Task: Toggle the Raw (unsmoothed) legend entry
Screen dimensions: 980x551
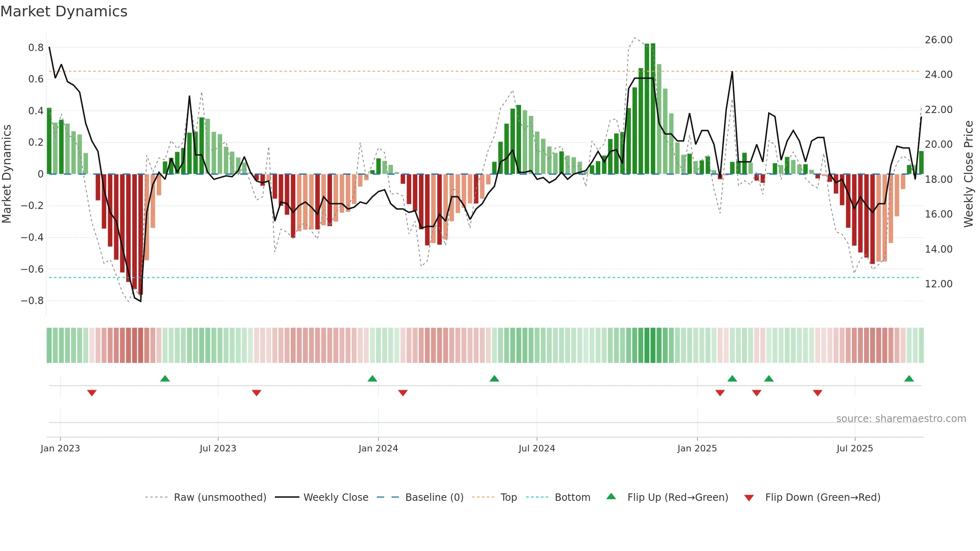Action: point(206,497)
